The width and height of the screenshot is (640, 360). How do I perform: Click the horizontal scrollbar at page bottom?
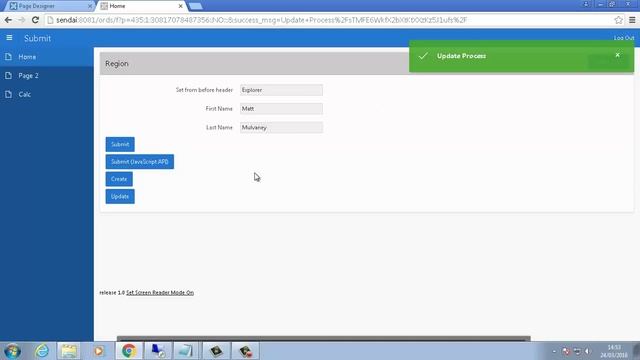coord(323,338)
